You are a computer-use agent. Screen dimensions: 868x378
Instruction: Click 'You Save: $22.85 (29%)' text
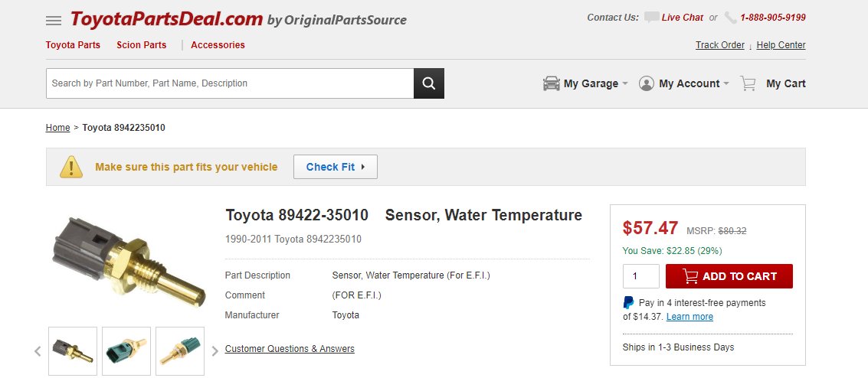(672, 251)
